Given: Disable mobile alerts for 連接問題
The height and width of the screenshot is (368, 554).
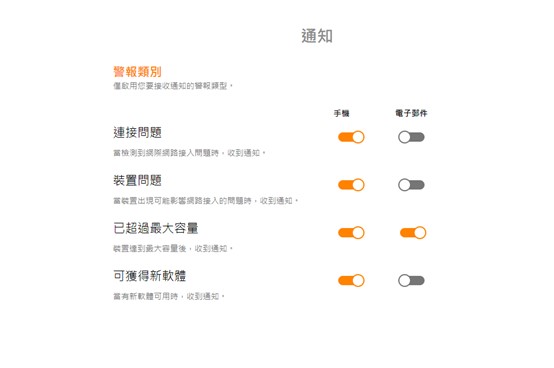Looking at the screenshot, I should point(351,137).
